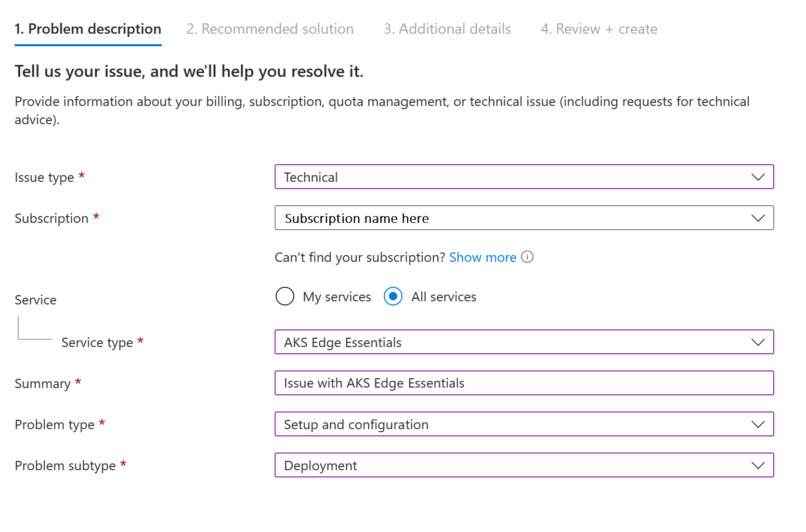Click the info icon beside Show more

(x=527, y=257)
